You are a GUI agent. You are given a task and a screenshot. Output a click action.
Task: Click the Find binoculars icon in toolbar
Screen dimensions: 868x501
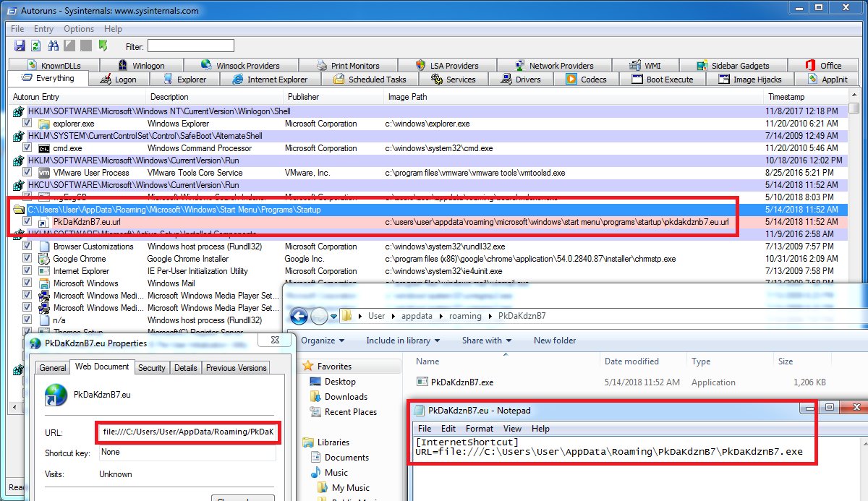(54, 46)
